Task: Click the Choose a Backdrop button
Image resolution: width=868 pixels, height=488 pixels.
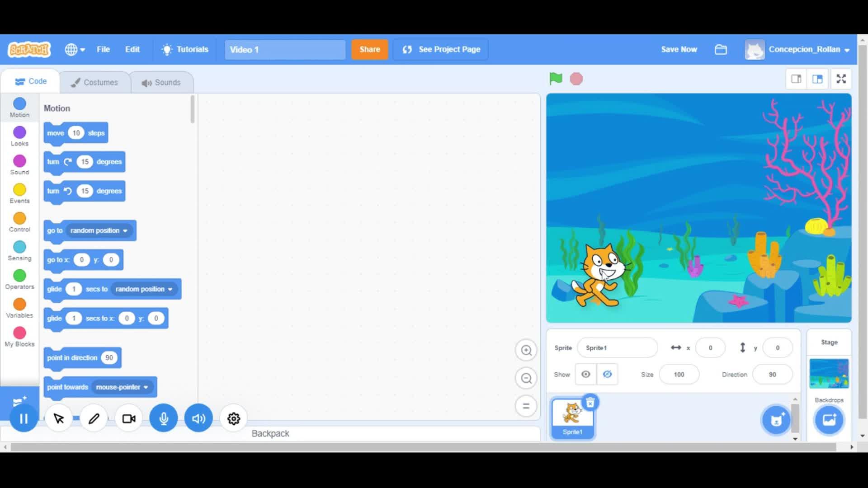Action: [x=829, y=420]
